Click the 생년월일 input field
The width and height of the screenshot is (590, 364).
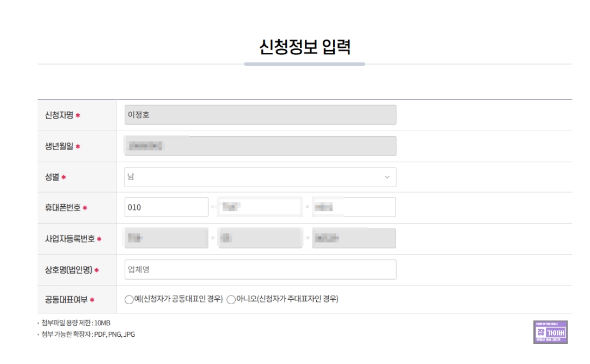click(x=260, y=146)
